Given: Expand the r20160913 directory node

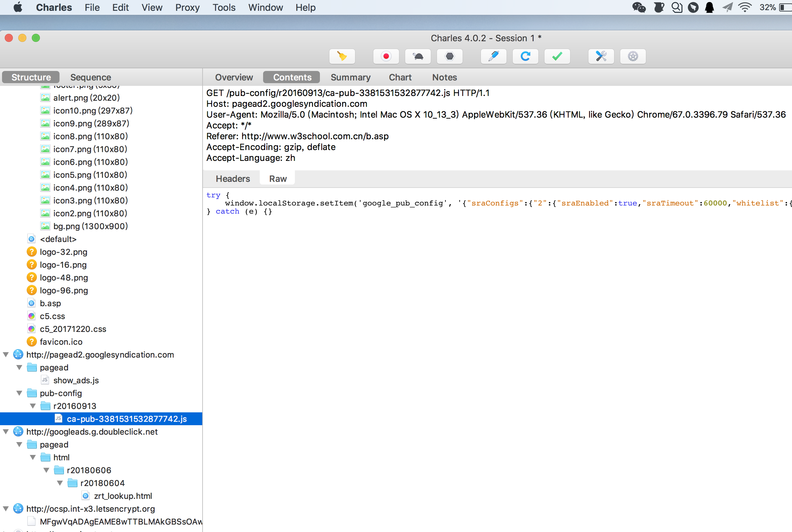Looking at the screenshot, I should (34, 406).
